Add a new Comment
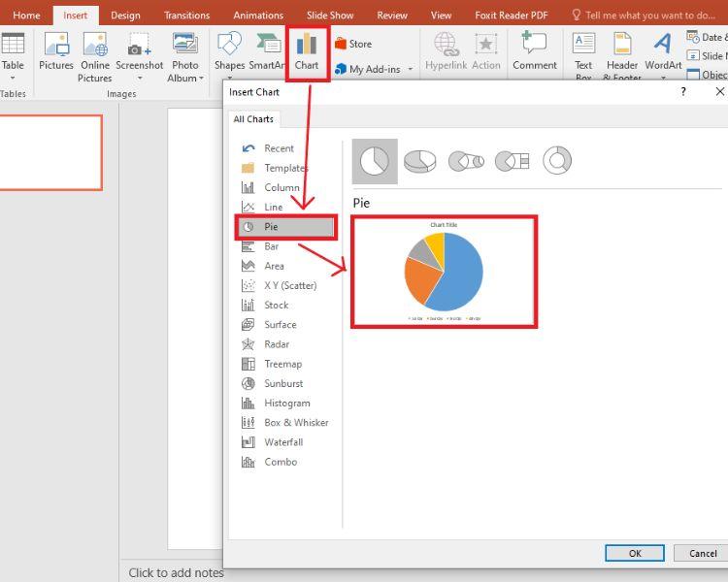 [535, 51]
